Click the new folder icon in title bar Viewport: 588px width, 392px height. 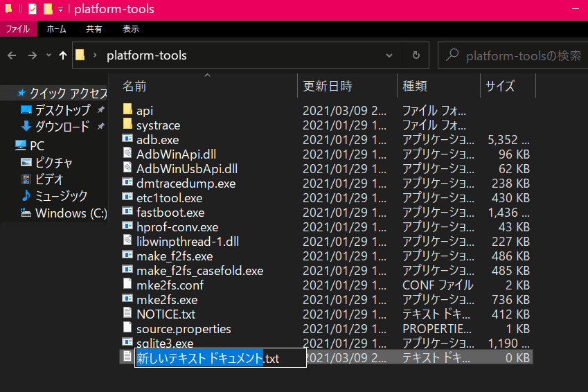(x=48, y=9)
